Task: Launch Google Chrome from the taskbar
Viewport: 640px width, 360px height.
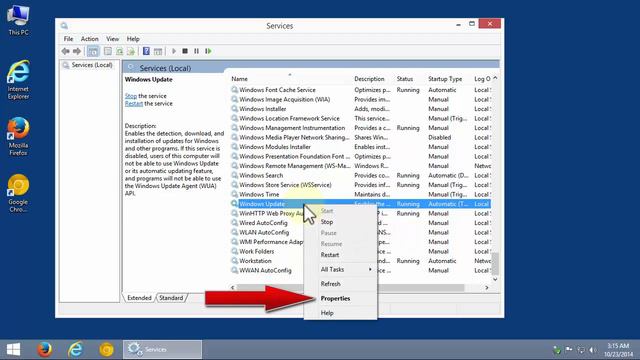Action: tap(107, 350)
